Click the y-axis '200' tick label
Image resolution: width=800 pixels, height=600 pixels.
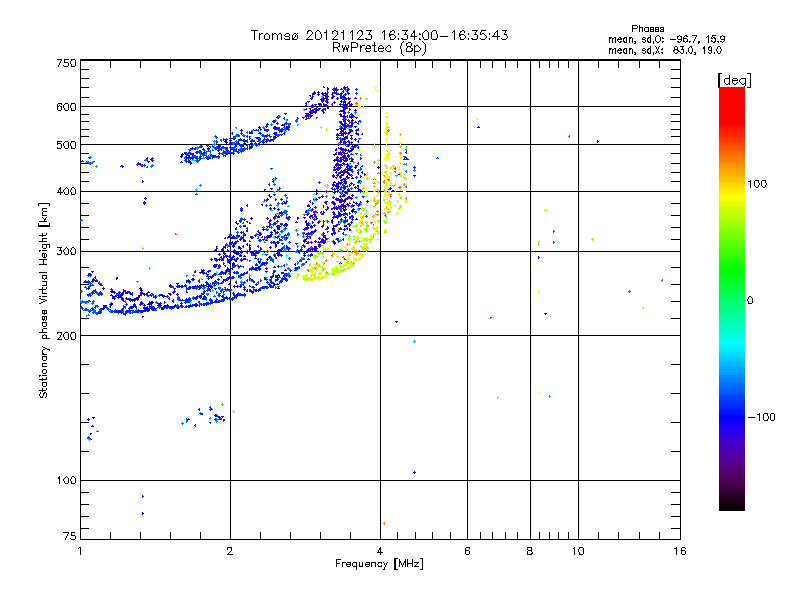66,336
